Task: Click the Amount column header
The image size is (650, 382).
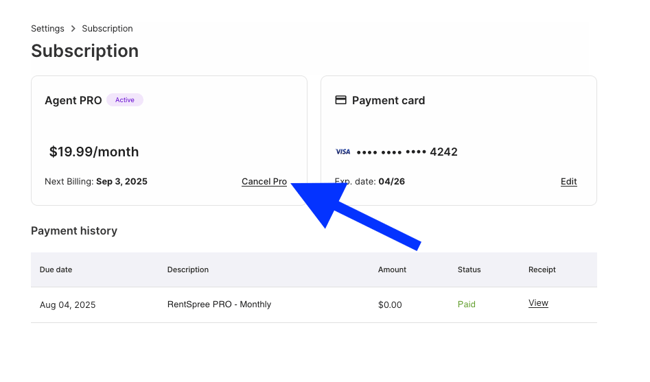Action: pos(392,269)
